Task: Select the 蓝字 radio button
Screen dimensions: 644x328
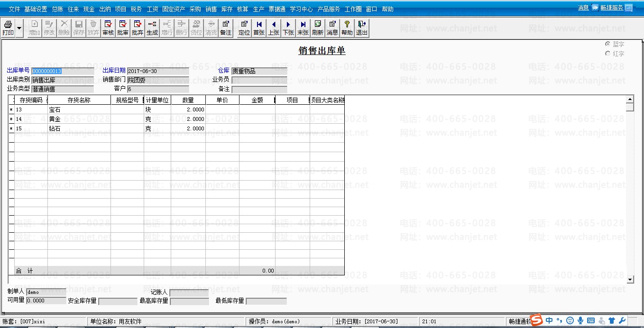Action: click(607, 44)
